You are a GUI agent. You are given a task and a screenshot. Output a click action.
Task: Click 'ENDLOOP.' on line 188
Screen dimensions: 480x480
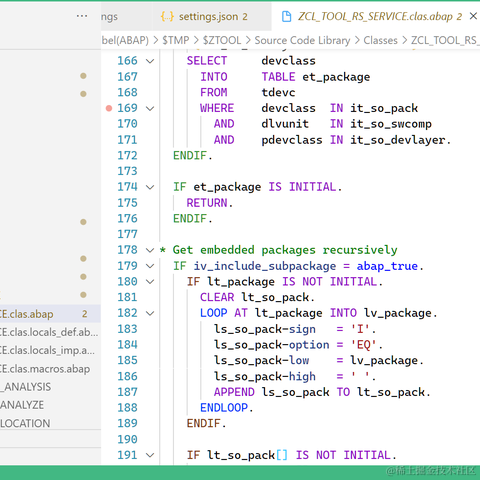click(226, 408)
